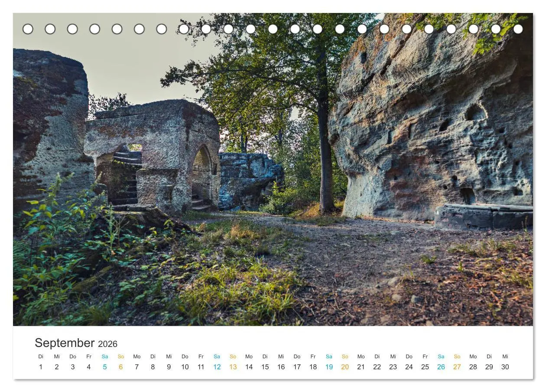The image size is (546, 392).
Task: Select date 11 in the calendar row
Action: tap(201, 367)
